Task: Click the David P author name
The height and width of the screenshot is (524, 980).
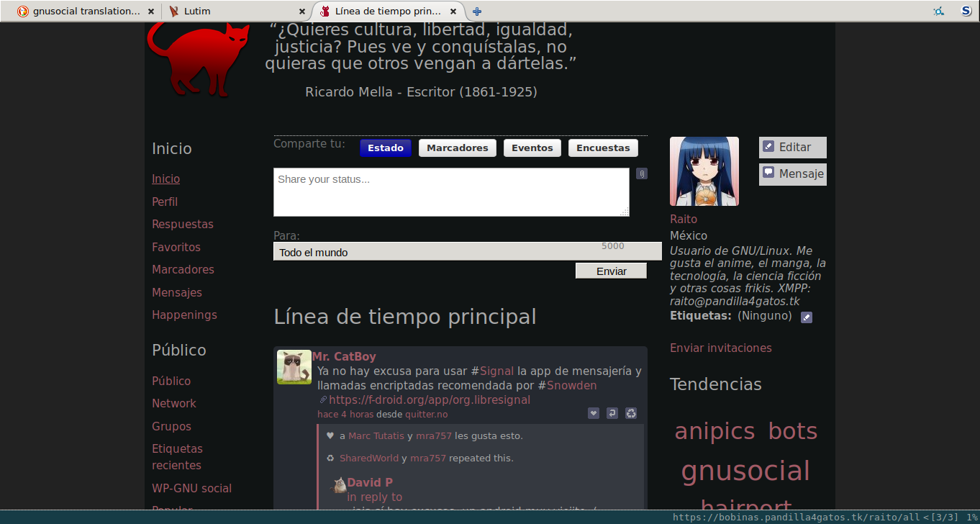Action: pos(370,482)
